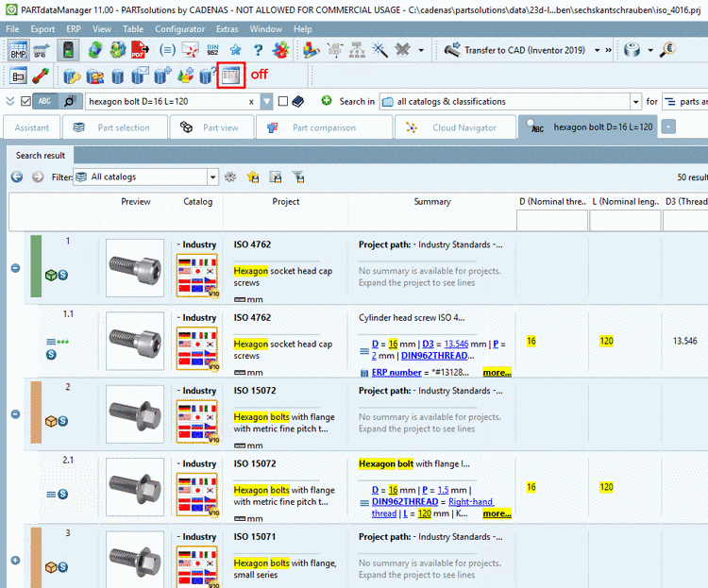Click the star favorites toolbar icon
Image resolution: width=708 pixels, height=588 pixels.
pyautogui.click(x=234, y=50)
